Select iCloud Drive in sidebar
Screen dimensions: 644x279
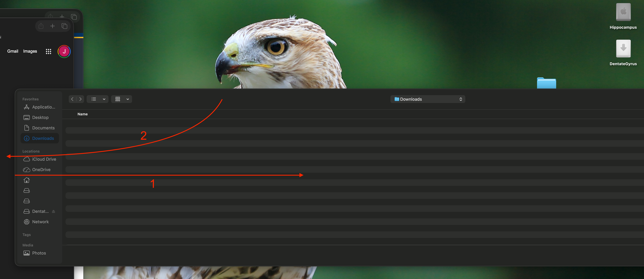[x=44, y=159]
